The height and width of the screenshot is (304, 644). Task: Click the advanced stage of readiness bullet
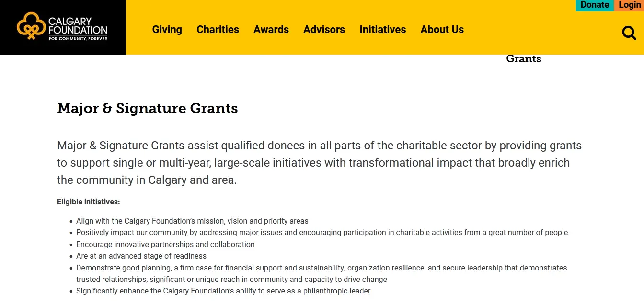pyautogui.click(x=141, y=256)
